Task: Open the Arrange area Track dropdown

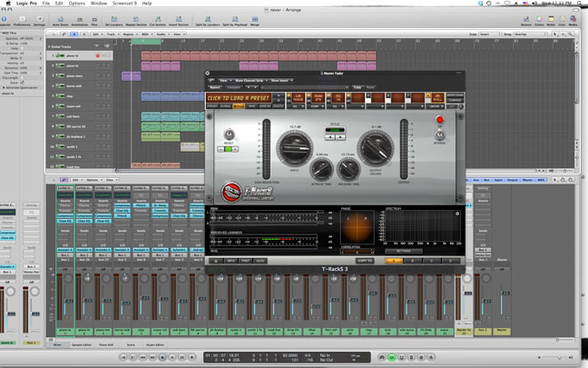Action: (113, 35)
